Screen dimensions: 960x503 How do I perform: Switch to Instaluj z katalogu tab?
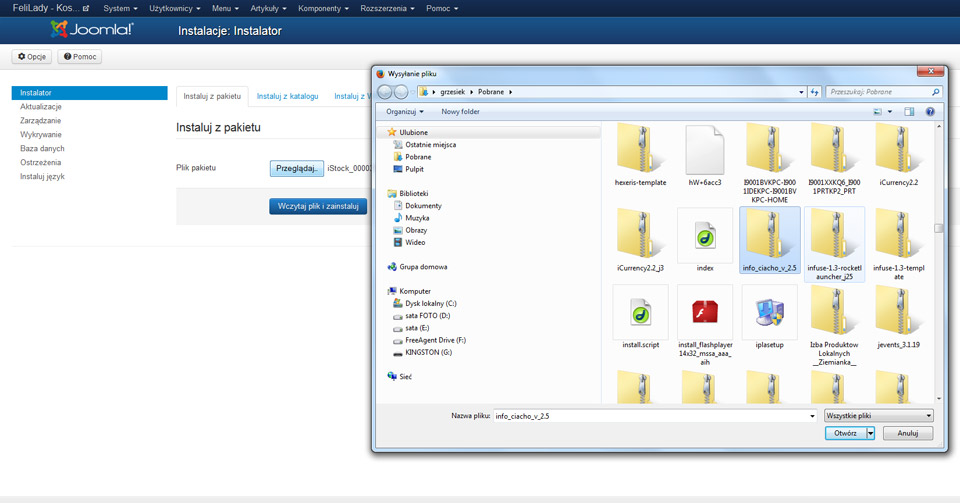287,96
